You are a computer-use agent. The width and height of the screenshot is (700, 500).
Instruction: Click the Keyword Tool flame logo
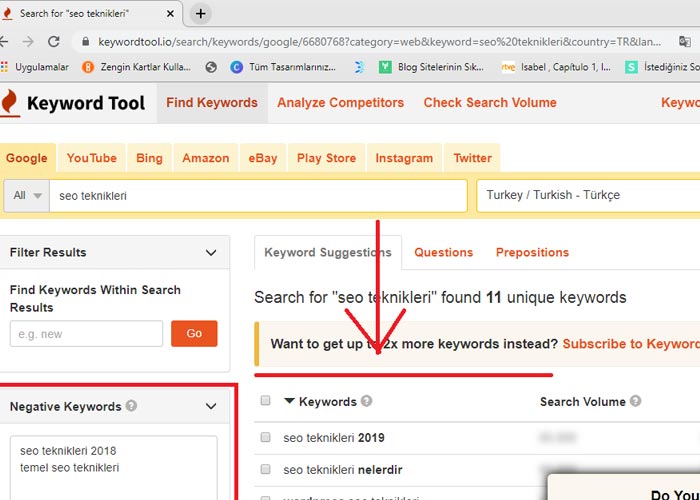9,103
